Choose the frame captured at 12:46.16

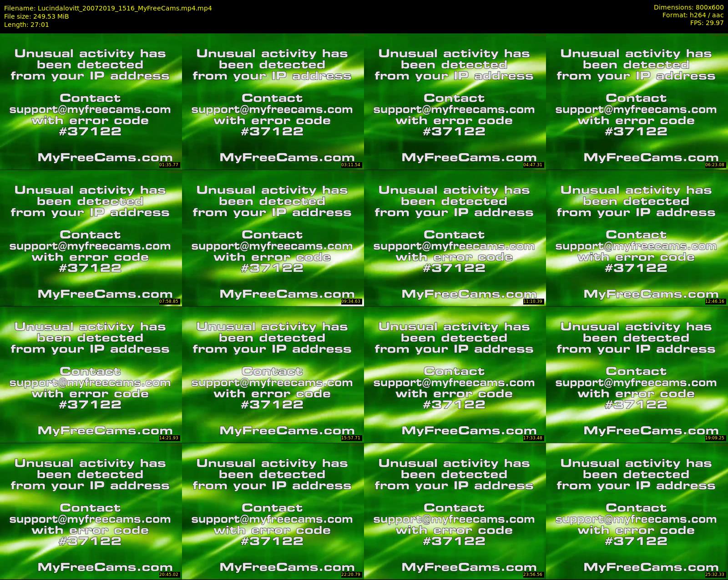[x=637, y=238]
